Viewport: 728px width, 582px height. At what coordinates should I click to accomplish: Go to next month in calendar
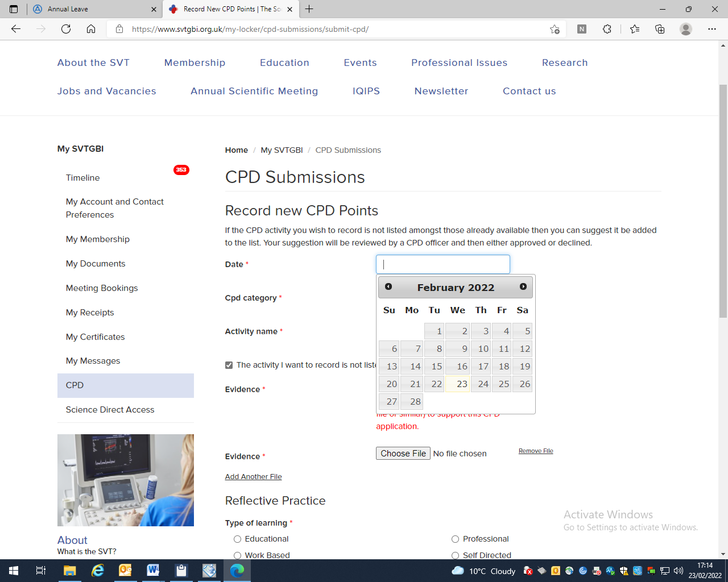pos(523,287)
